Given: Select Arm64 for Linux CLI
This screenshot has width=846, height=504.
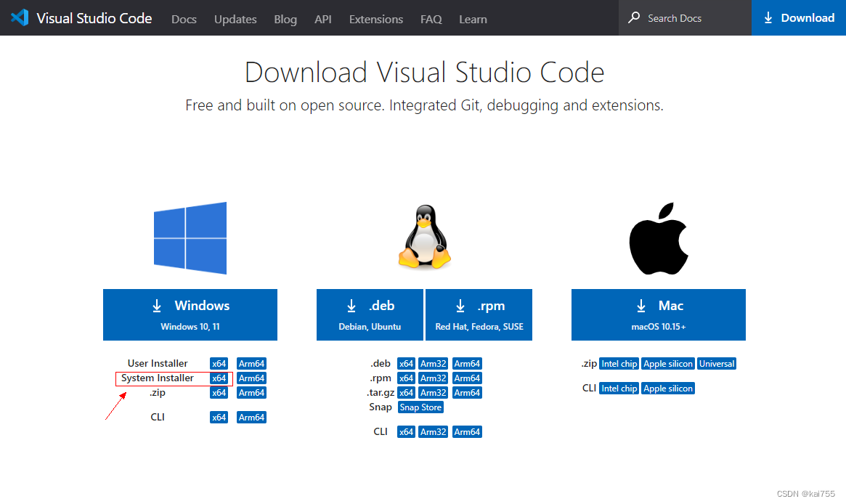Looking at the screenshot, I should click(467, 431).
